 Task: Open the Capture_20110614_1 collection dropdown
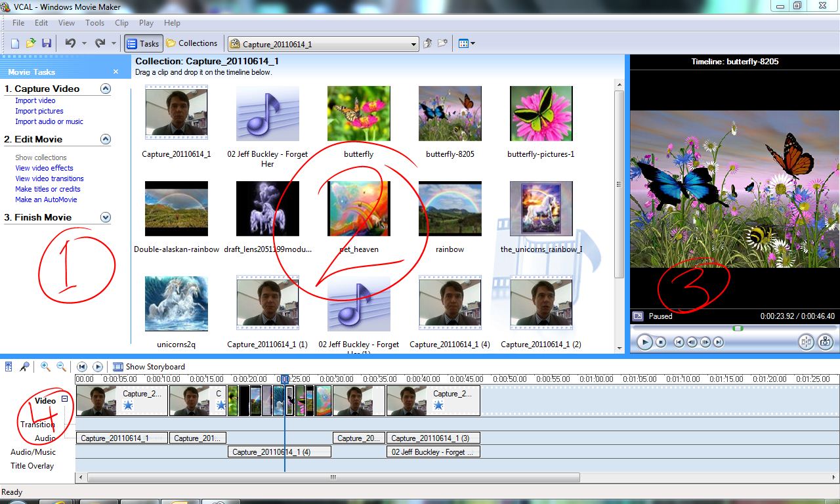[413, 44]
